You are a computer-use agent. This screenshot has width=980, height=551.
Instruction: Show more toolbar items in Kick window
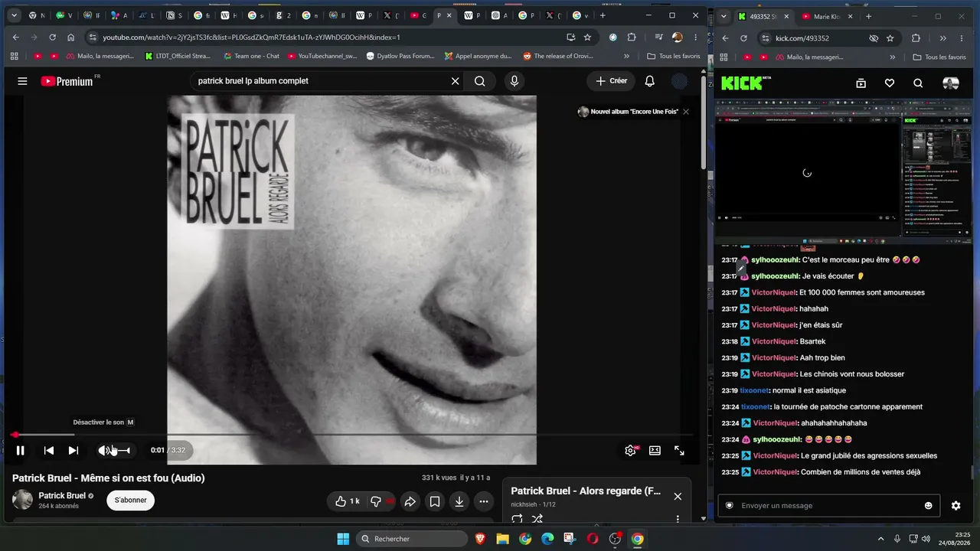(x=942, y=38)
